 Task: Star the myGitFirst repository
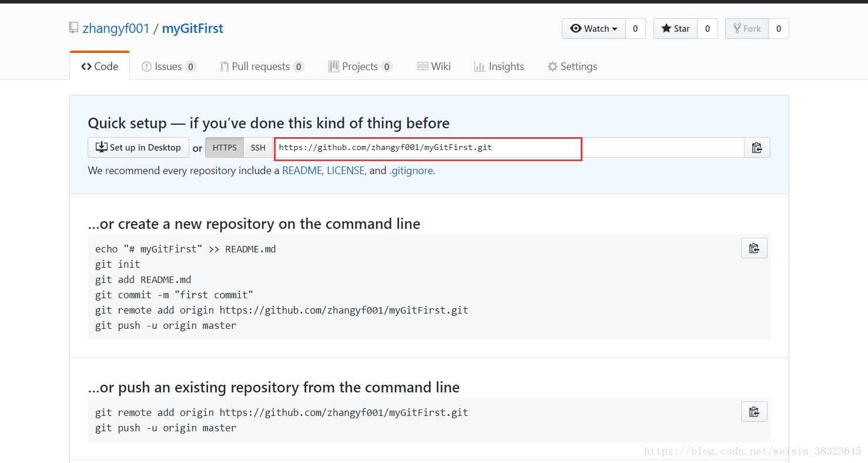tap(676, 29)
